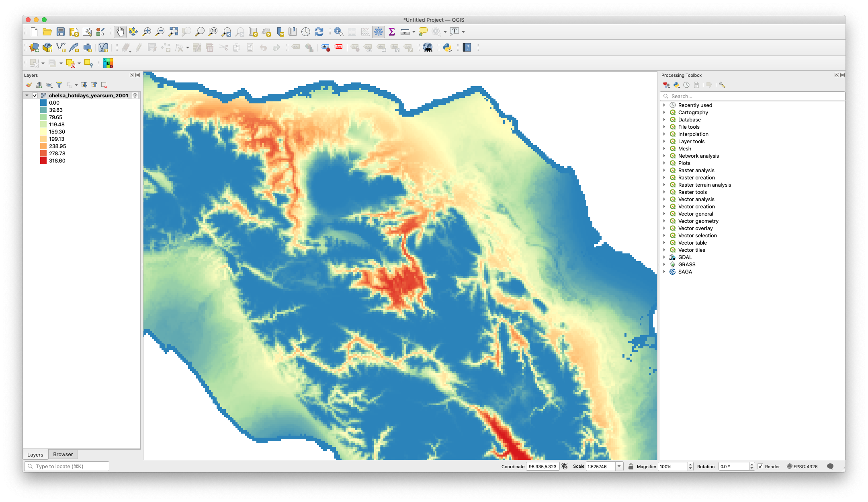The width and height of the screenshot is (868, 502).
Task: Expand the Raster analysis group
Action: coord(664,170)
